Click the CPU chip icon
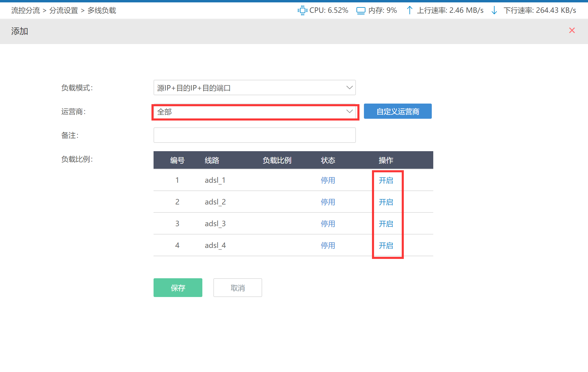This screenshot has height=372, width=588. point(302,10)
